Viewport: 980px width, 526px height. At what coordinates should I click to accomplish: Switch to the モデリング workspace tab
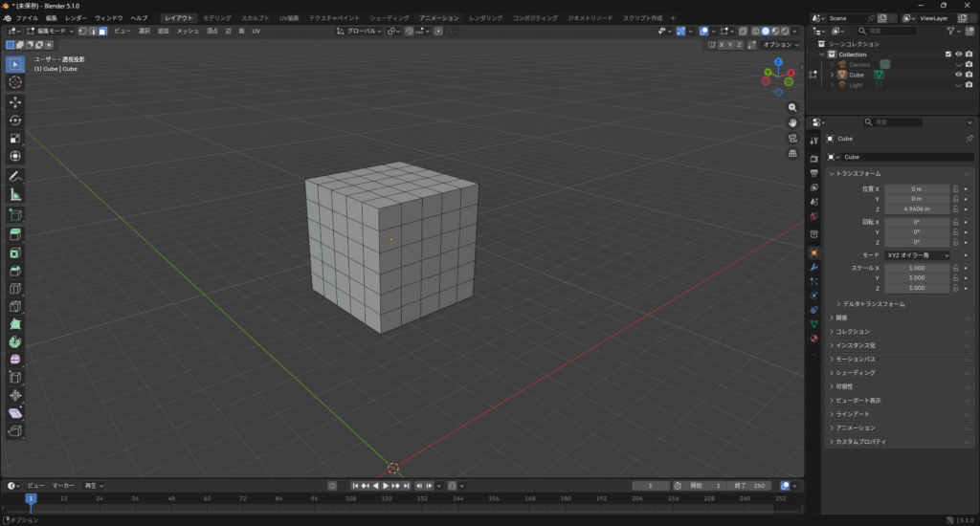coord(216,18)
